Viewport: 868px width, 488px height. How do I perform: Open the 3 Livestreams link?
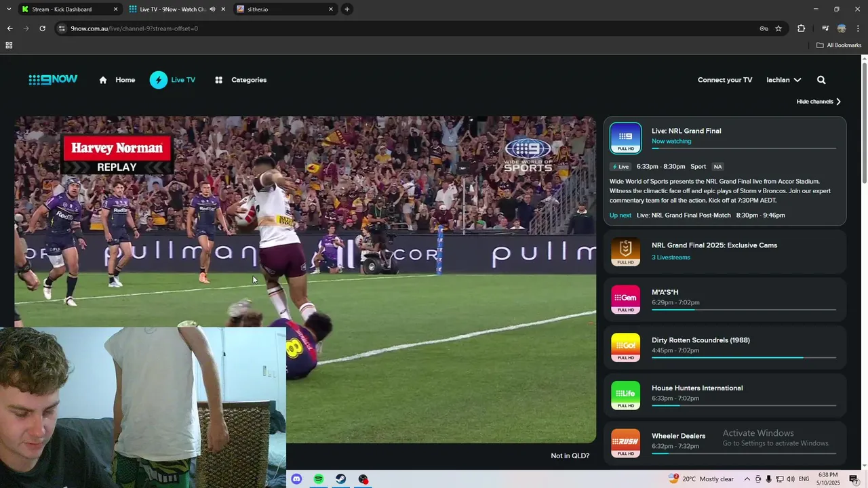coord(671,258)
